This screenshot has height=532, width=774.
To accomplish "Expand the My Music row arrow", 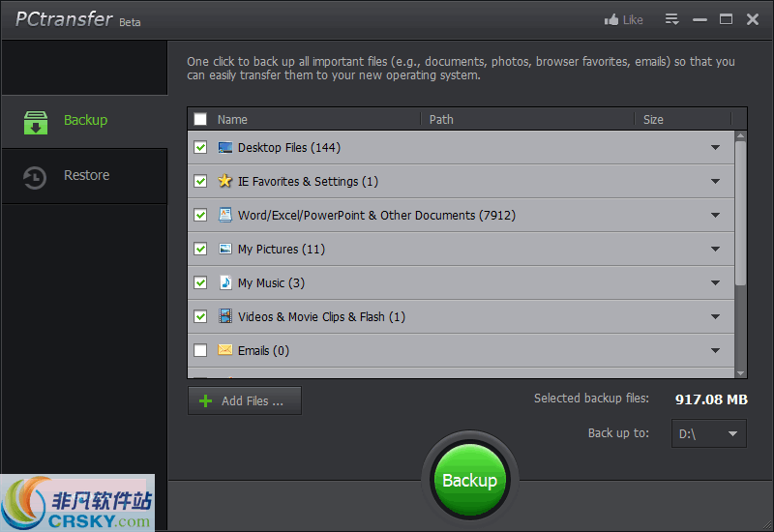I will [x=715, y=282].
